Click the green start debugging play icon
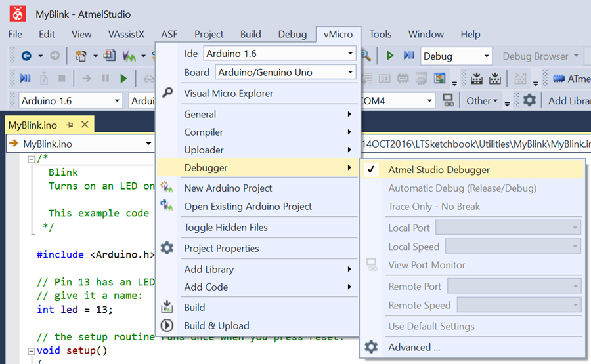 [390, 56]
